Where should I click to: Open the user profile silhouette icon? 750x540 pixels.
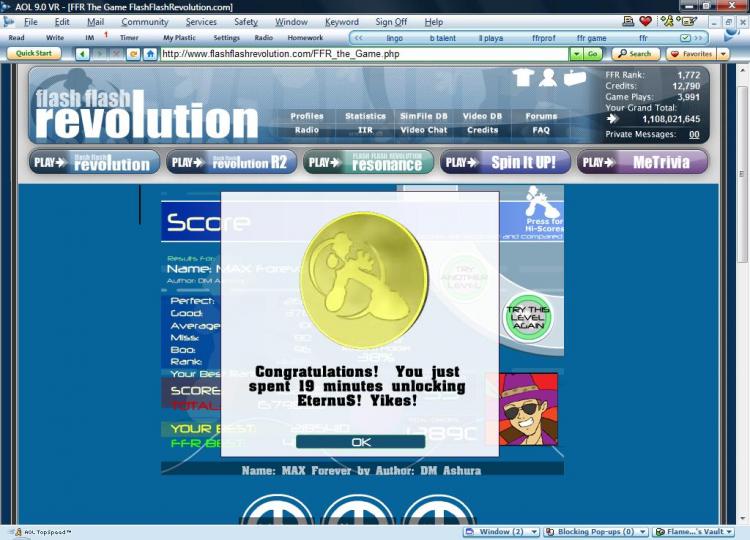(548, 77)
